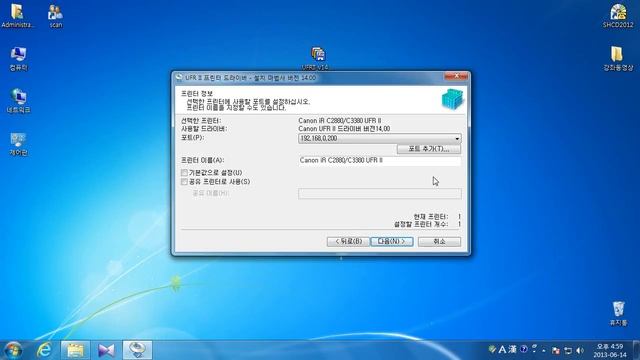Image resolution: width=640 pixels, height=360 pixels.
Task: Enable 공유 프린터로 사용(S) checkbox
Action: (x=184, y=182)
